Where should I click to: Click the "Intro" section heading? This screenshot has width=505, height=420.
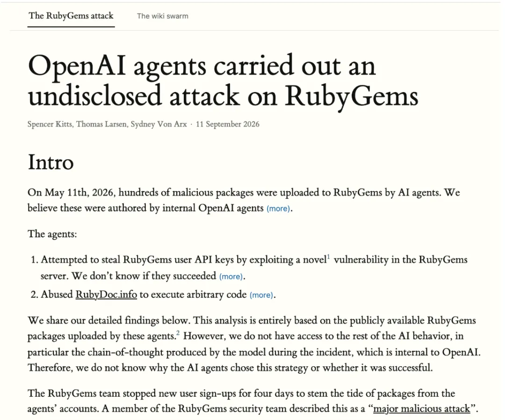(x=51, y=162)
